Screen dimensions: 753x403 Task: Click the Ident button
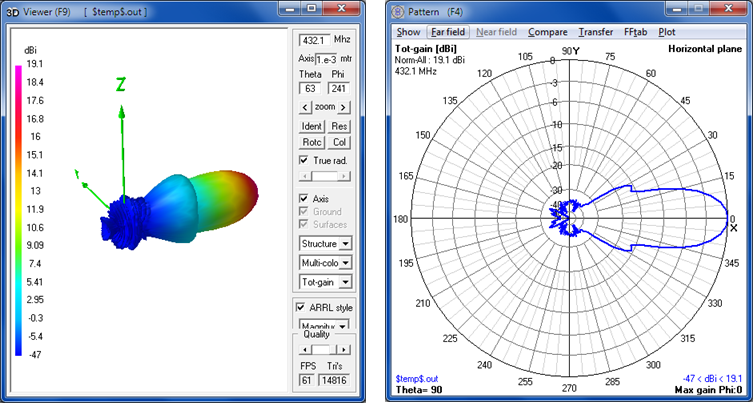tap(312, 127)
